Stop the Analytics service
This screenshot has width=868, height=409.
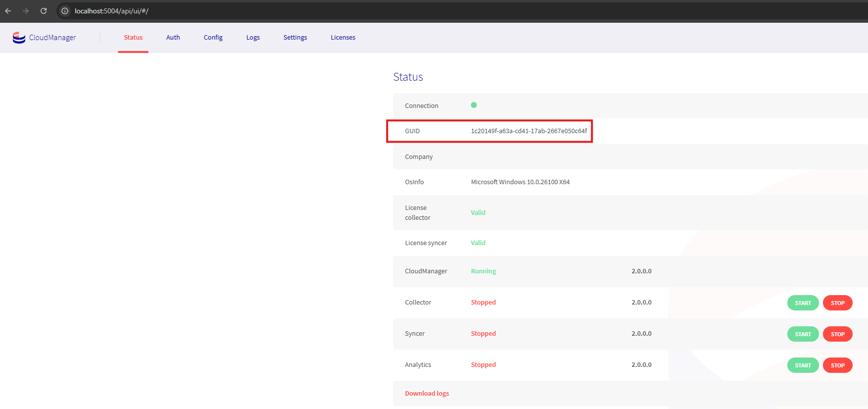(x=837, y=365)
